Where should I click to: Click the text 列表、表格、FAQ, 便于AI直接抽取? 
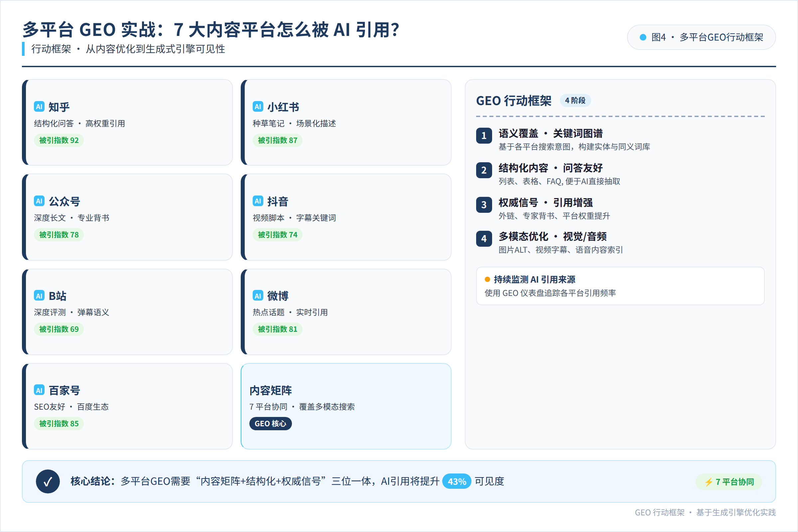coord(559,182)
